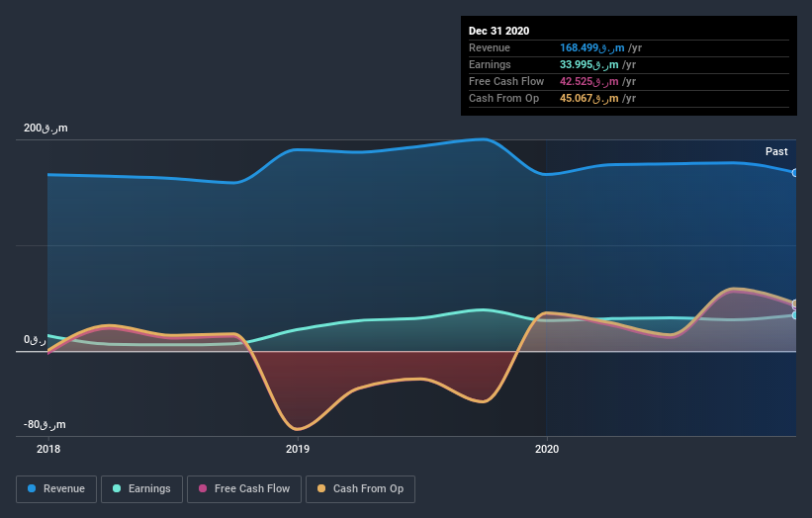Toggle the Cash From Op legend button
Screen dimensions: 812x518
coord(360,489)
